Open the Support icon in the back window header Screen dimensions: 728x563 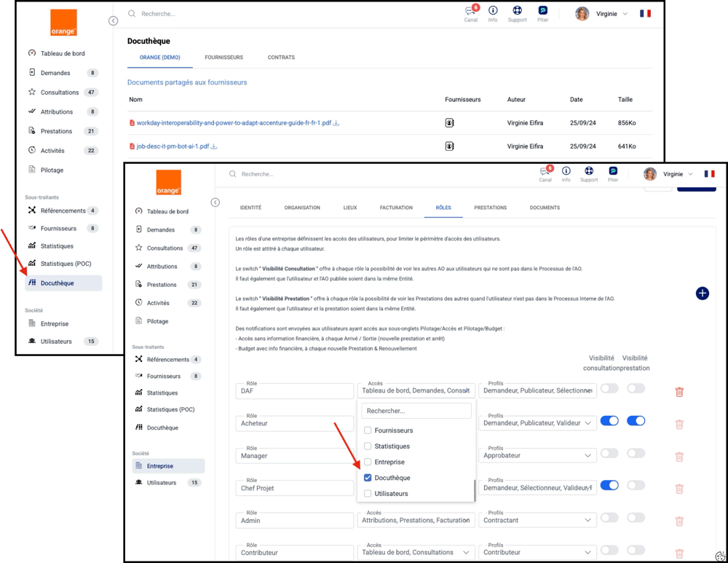pyautogui.click(x=517, y=12)
